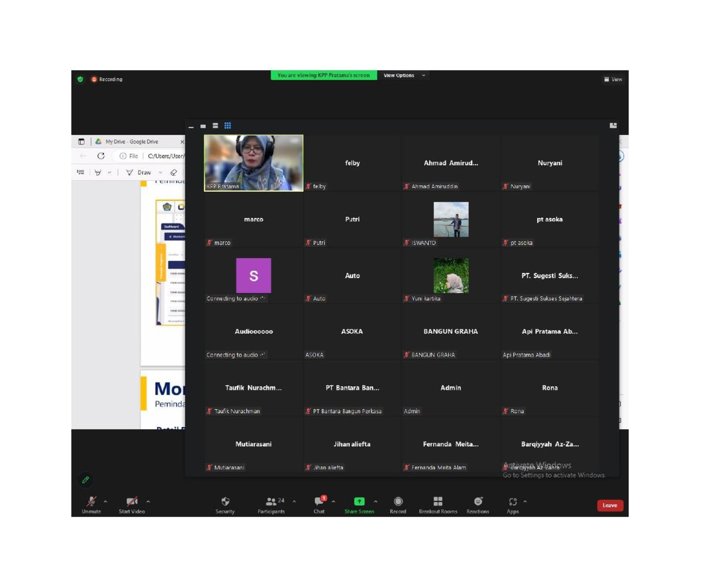
Task: Click the green Share Screen icon
Action: pos(359,501)
